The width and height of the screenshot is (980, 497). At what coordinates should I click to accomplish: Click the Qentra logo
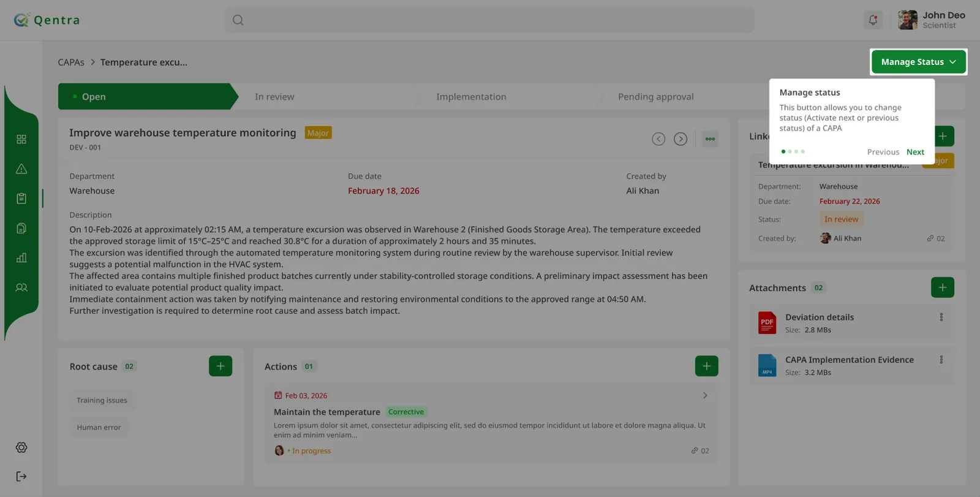(x=47, y=20)
